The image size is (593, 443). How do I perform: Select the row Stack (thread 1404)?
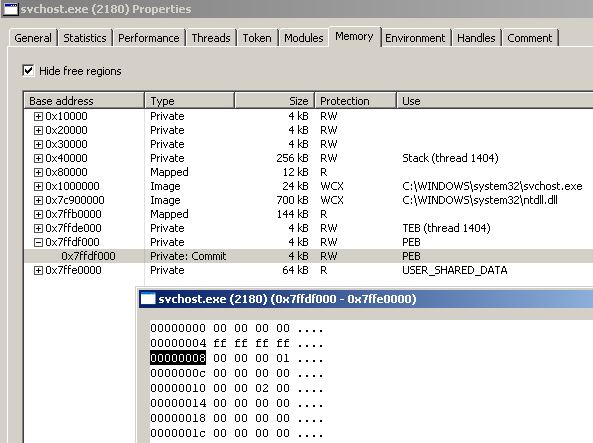coord(308,158)
